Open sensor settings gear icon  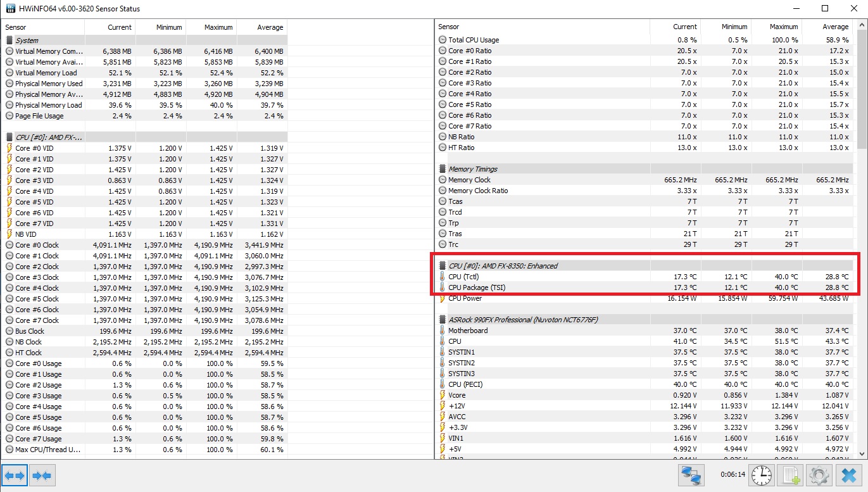(819, 475)
